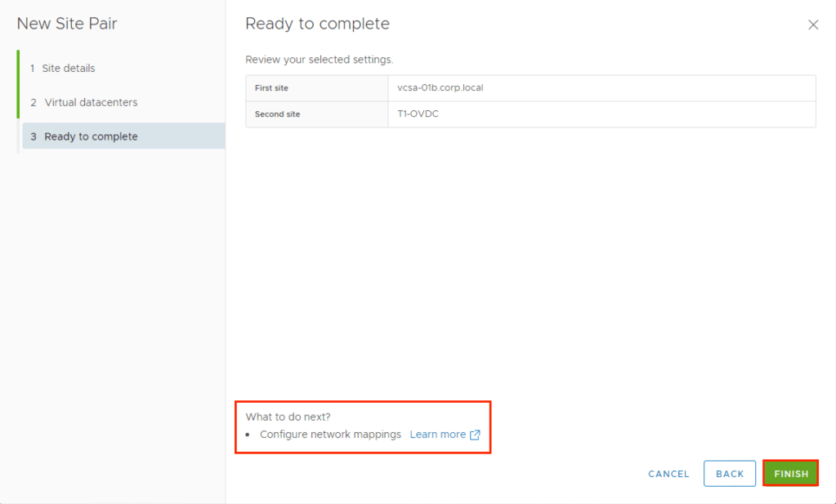Click the external link icon beside Learn more
The height and width of the screenshot is (504, 836).
click(475, 435)
